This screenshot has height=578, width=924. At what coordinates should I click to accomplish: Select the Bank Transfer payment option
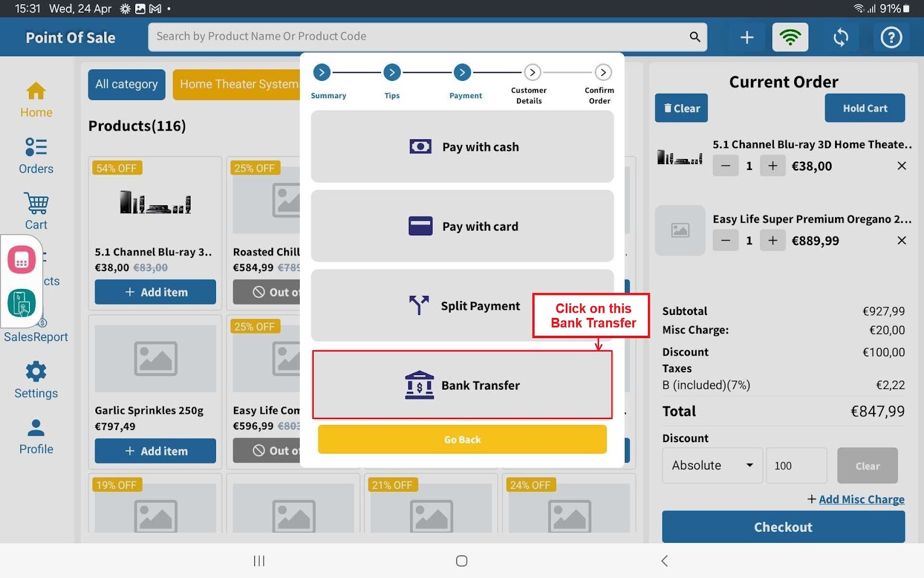click(462, 385)
